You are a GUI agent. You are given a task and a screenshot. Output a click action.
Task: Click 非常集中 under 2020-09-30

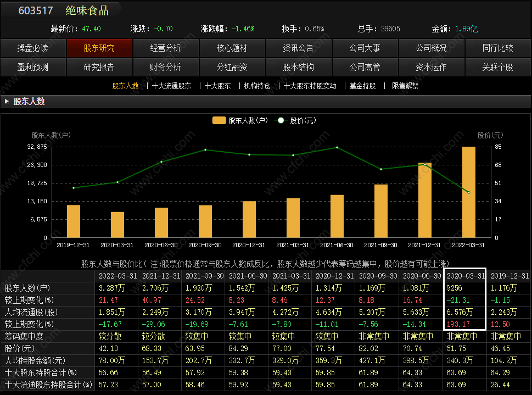[x=374, y=336]
